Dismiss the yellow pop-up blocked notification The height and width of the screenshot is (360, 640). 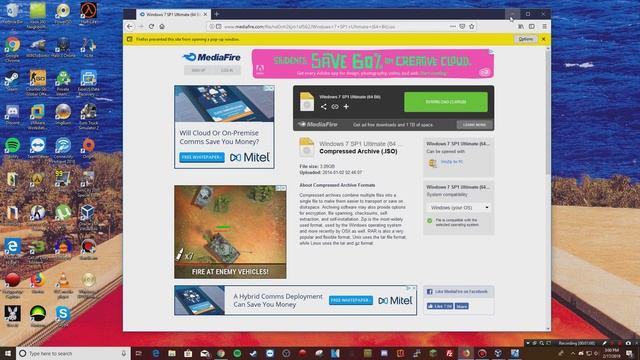tap(543, 39)
